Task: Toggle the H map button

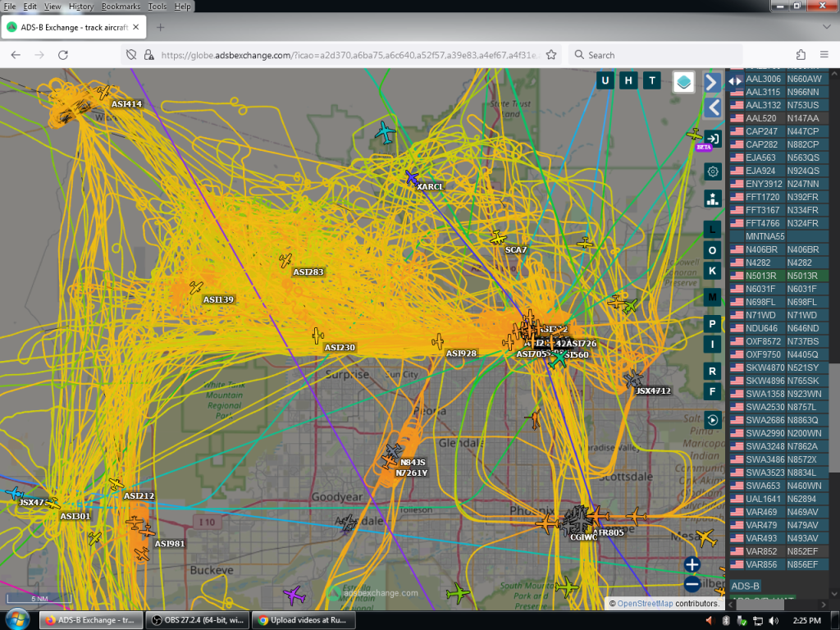Action: click(x=628, y=81)
